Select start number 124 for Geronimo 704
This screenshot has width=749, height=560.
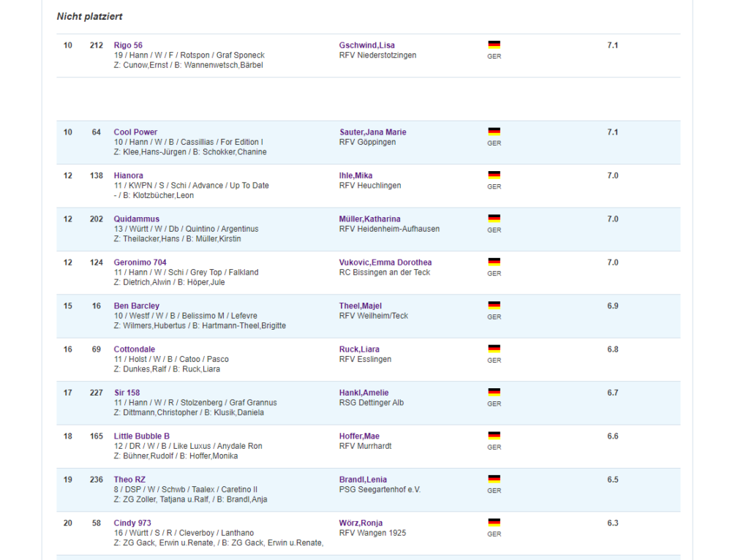point(97,262)
